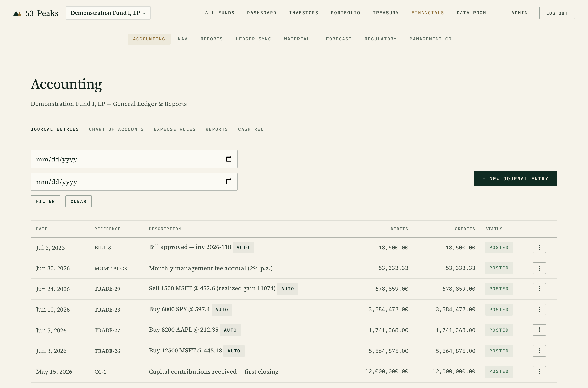Open actions menu for MGMT-ACCR entry
The width and height of the screenshot is (588, 388).
[539, 268]
